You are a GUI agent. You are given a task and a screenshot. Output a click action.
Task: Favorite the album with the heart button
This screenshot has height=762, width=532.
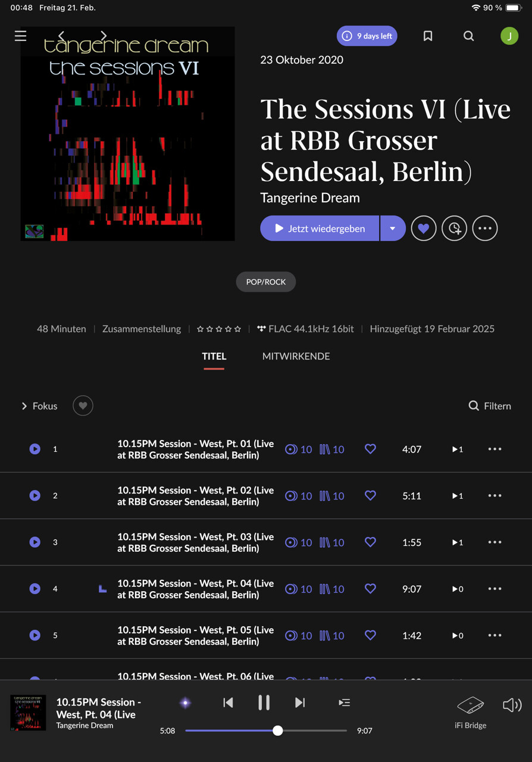tap(424, 228)
